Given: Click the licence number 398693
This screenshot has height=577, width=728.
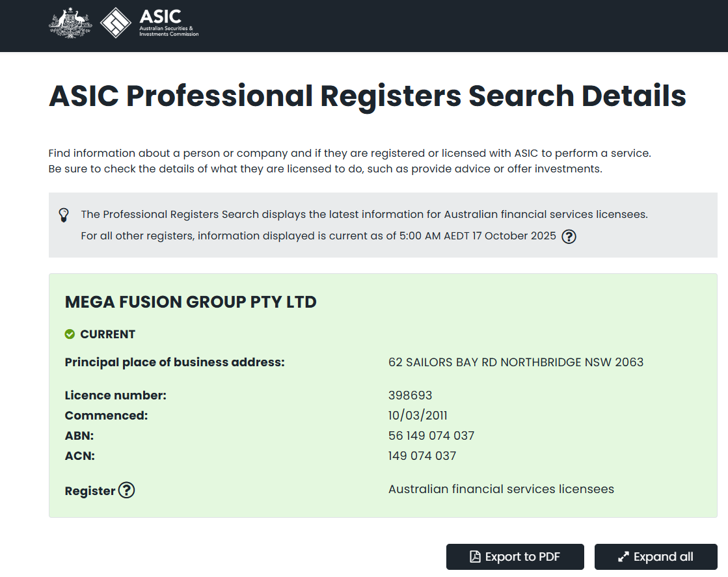Looking at the screenshot, I should point(410,396).
